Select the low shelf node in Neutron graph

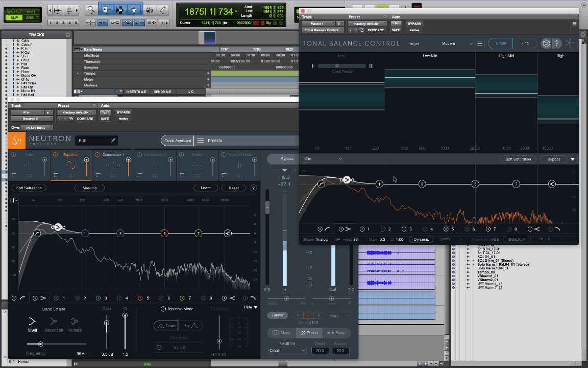click(x=58, y=227)
